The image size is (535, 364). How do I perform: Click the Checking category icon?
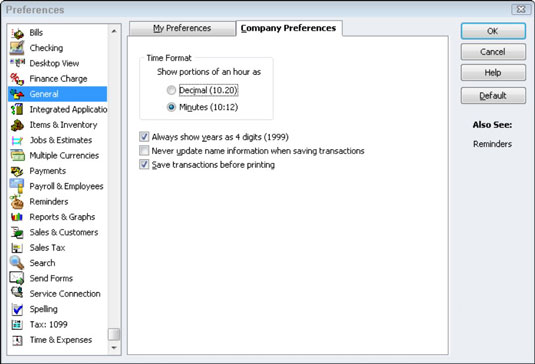[x=17, y=48]
